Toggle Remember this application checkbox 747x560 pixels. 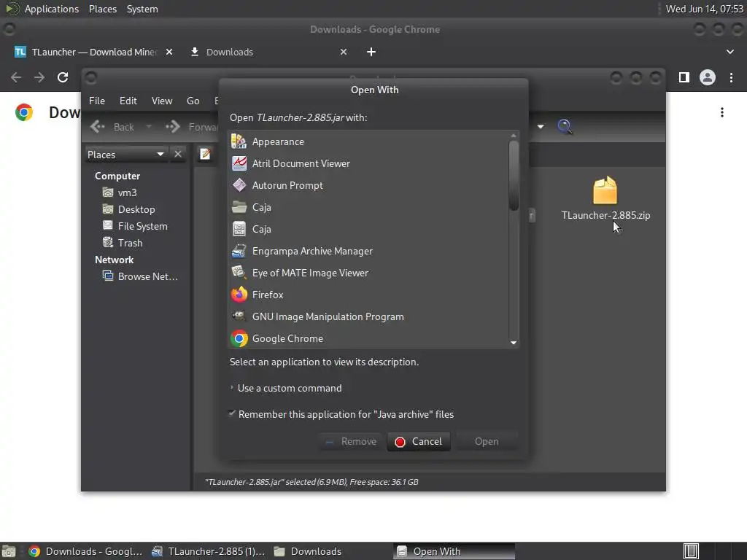[x=232, y=413]
